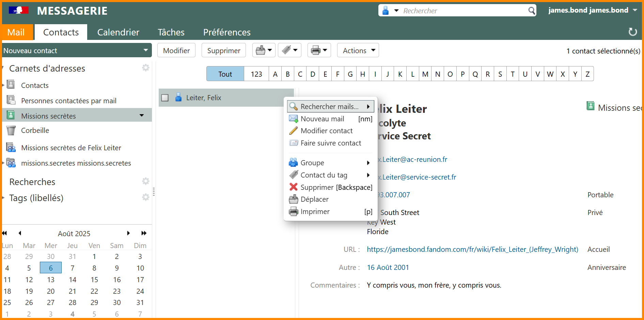
Task: Open Carnets d'adresses gear options
Action: pyautogui.click(x=146, y=68)
